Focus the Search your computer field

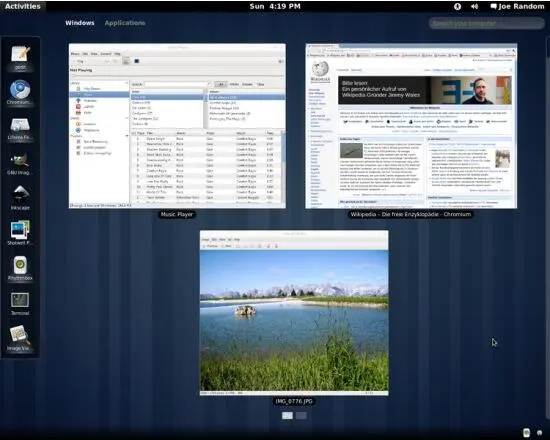486,24
